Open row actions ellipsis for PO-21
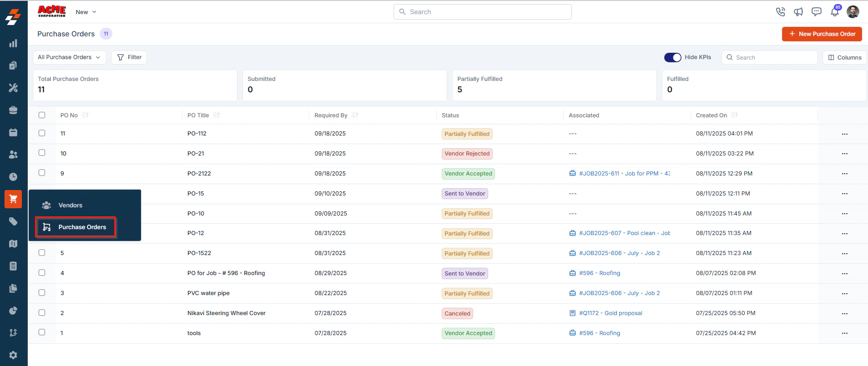The height and width of the screenshot is (366, 868). coord(845,154)
